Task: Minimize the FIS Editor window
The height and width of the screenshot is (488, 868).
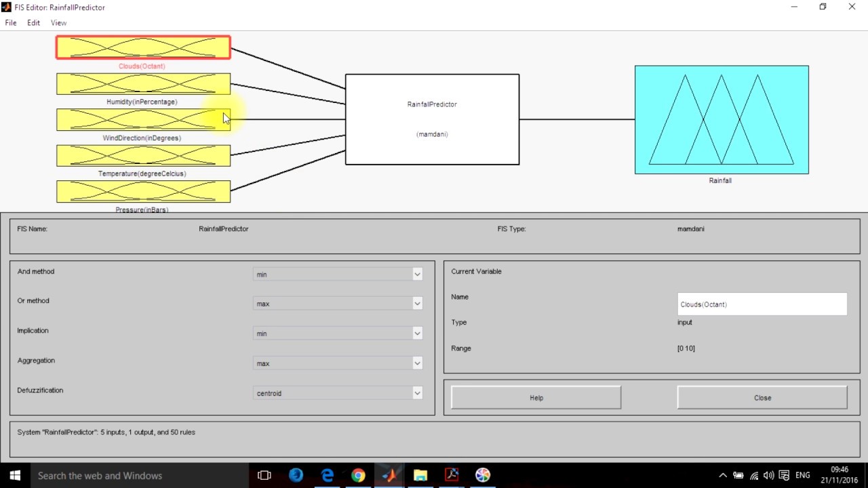Action: [x=794, y=7]
